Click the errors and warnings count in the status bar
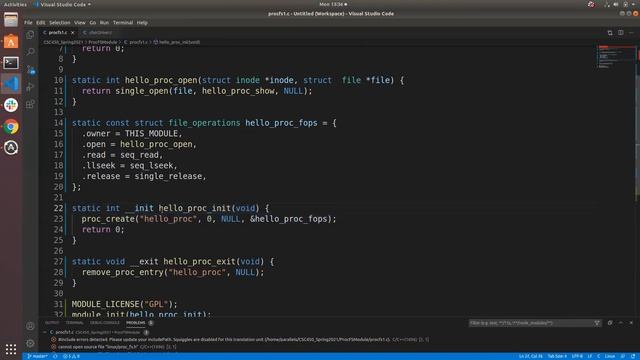 pyautogui.click(x=71, y=356)
